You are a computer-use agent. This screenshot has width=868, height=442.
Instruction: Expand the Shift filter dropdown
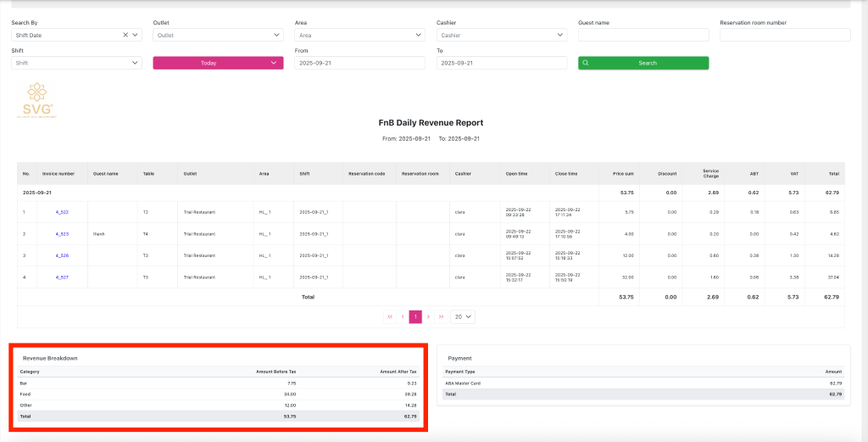pyautogui.click(x=76, y=63)
